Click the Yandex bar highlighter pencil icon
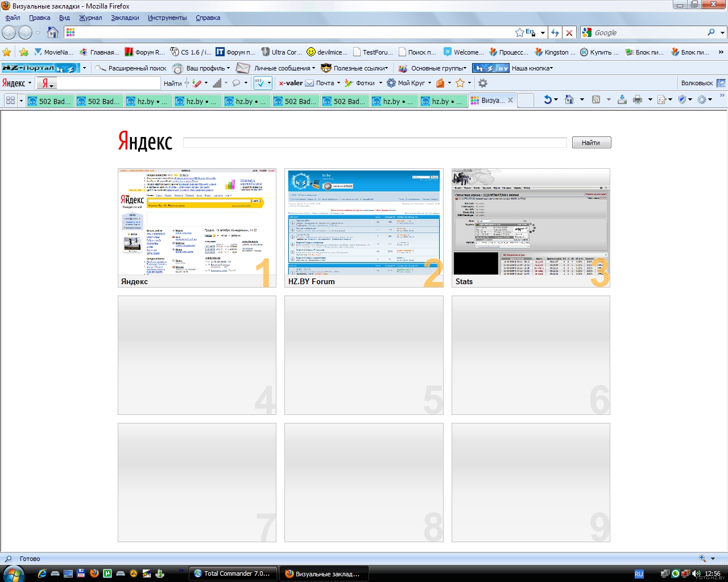This screenshot has width=728, height=582. click(x=197, y=83)
